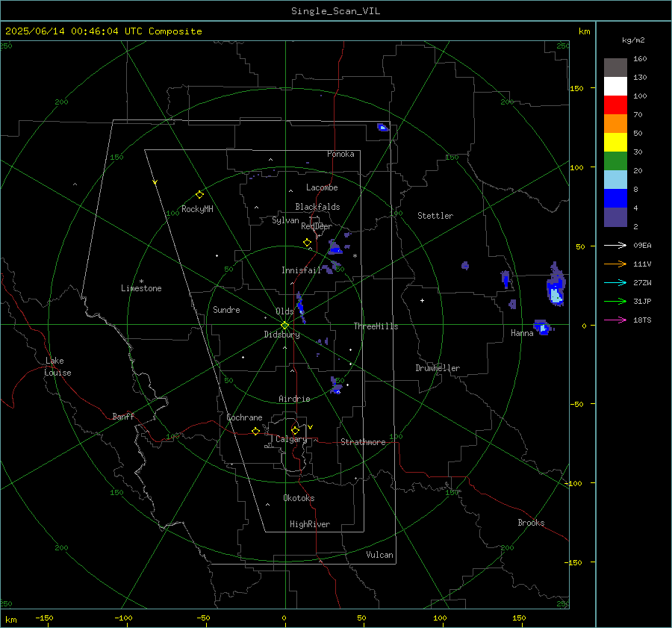This screenshot has width=672, height=628.
Task: Click the cyan 27ZW arrow in the legend
Action: click(x=615, y=282)
